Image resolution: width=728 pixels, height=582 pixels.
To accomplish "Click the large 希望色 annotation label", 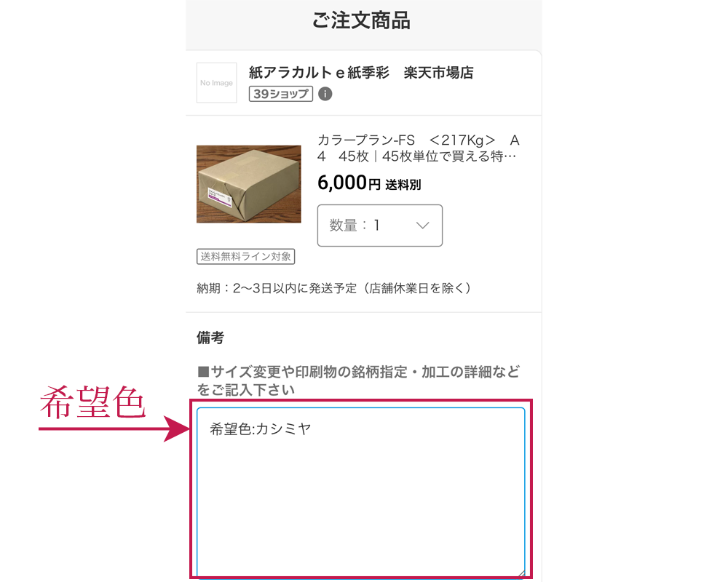I will [x=93, y=402].
